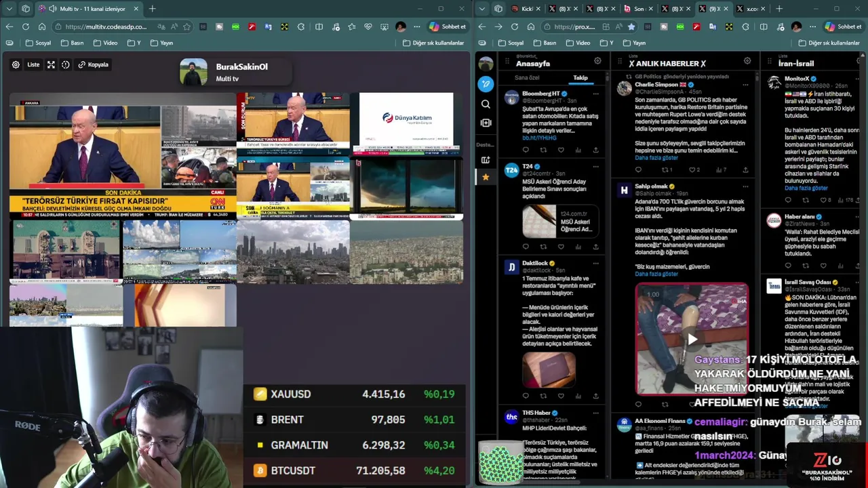Open tab list chevron in right window

coord(482,9)
